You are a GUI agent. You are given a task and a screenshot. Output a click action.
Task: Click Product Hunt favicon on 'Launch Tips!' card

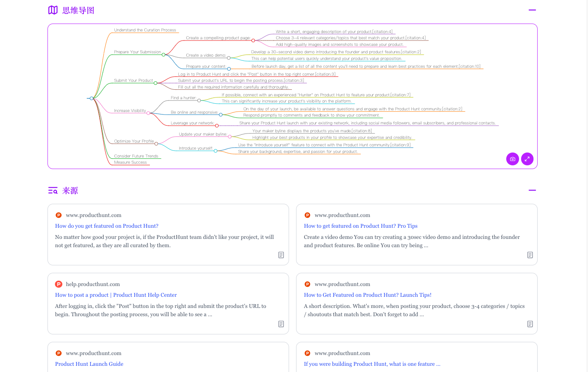307,284
